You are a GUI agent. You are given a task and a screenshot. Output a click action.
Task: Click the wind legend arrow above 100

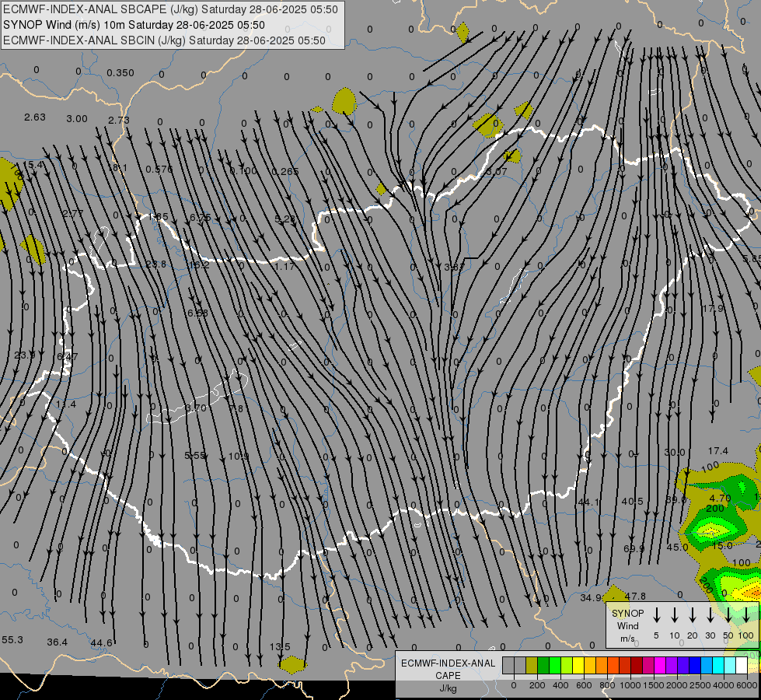pos(746,614)
